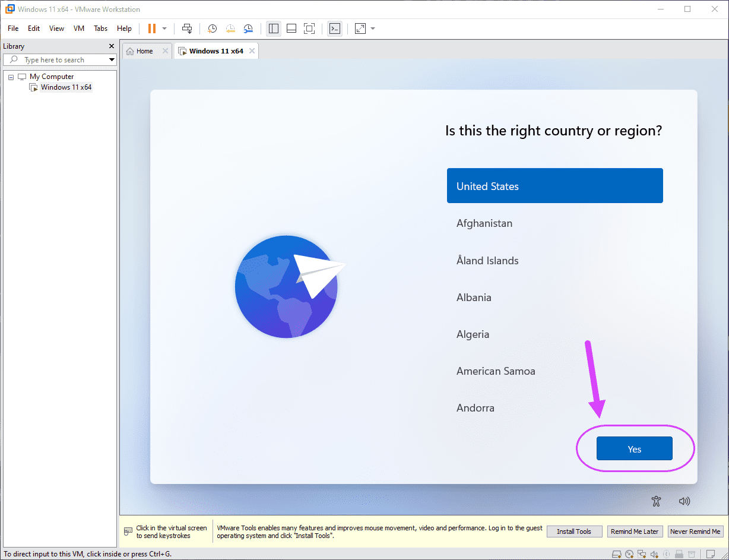Open the VM menu
The image size is (729, 560).
(x=79, y=29)
